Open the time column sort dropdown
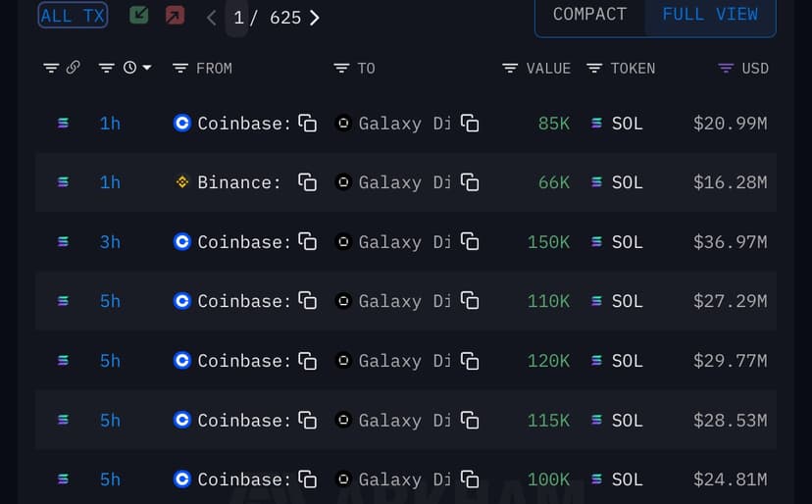This screenshot has width=812, height=504. (x=137, y=68)
